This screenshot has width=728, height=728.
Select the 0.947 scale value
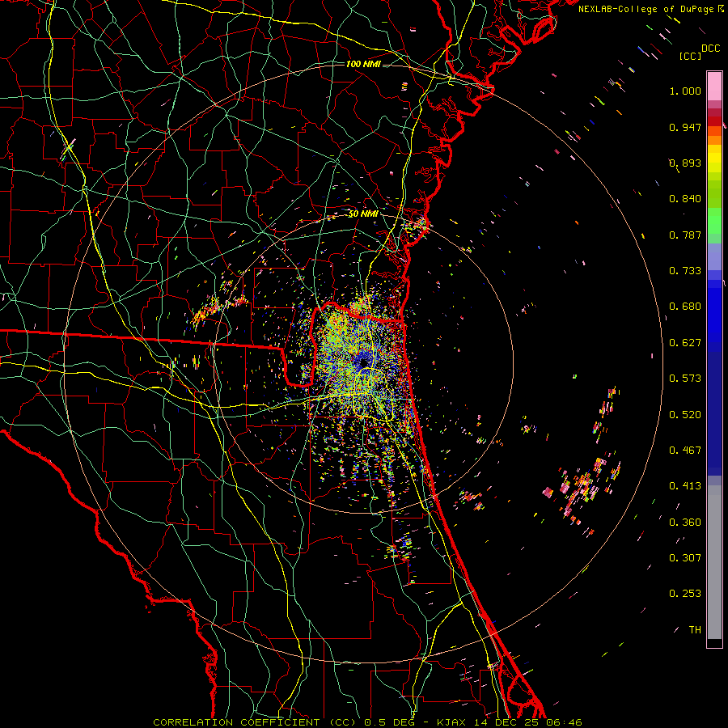click(x=685, y=127)
